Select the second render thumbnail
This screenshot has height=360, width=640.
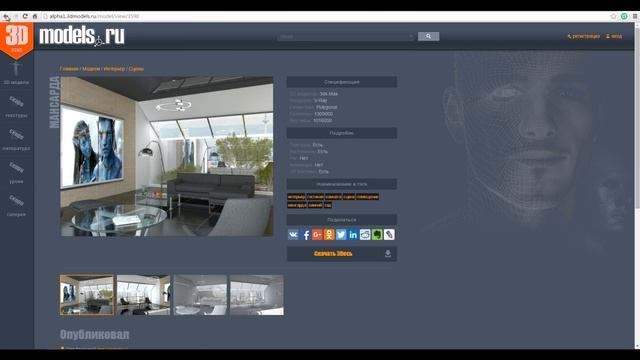click(x=143, y=295)
